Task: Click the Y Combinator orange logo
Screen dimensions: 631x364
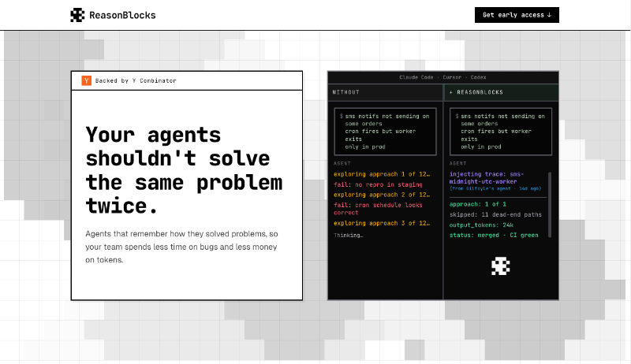Action: pos(86,80)
